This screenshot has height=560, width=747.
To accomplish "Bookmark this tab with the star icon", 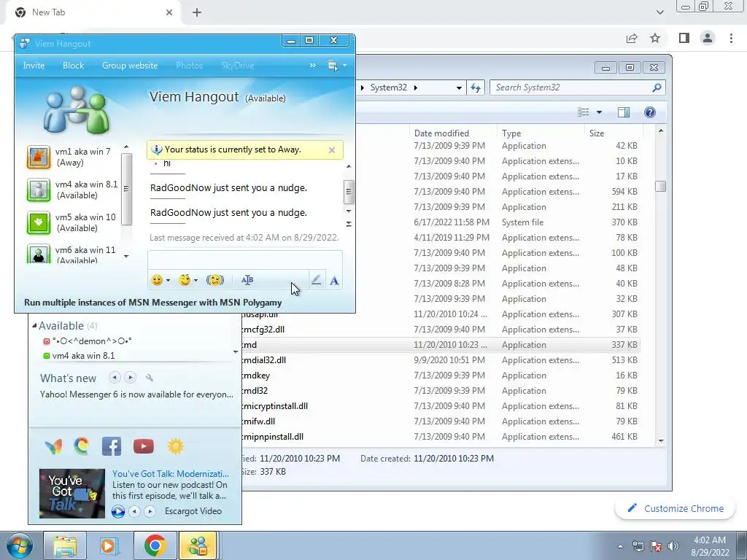I will pyautogui.click(x=656, y=38).
